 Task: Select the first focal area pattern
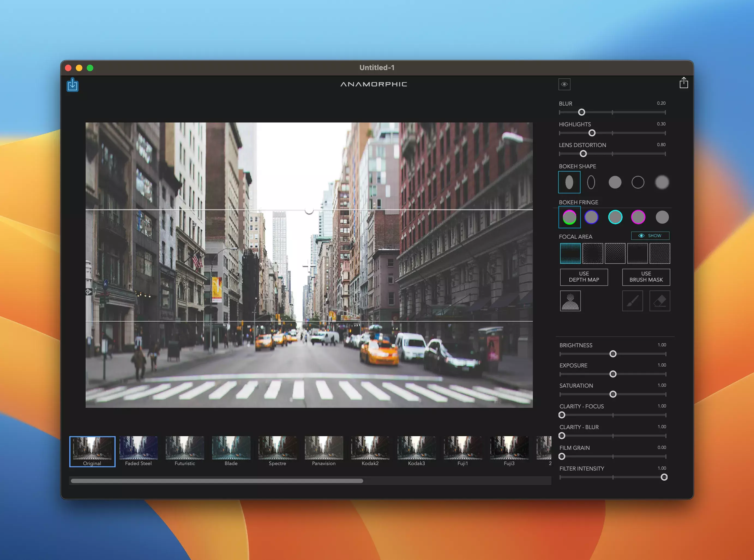(x=570, y=253)
